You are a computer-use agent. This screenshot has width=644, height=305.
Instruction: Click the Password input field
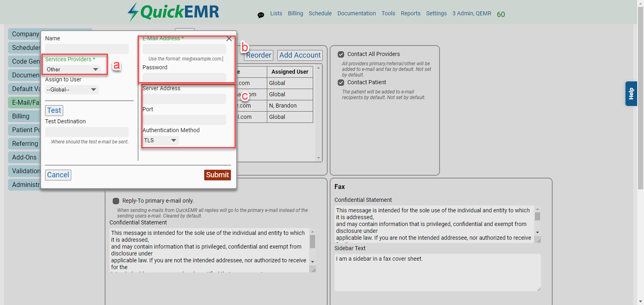[184, 78]
